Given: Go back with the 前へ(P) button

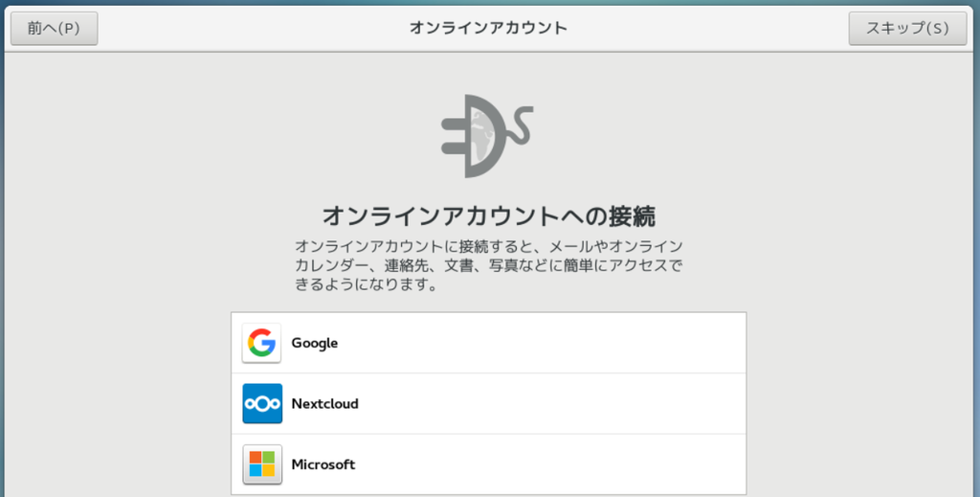Looking at the screenshot, I should pyautogui.click(x=54, y=28).
